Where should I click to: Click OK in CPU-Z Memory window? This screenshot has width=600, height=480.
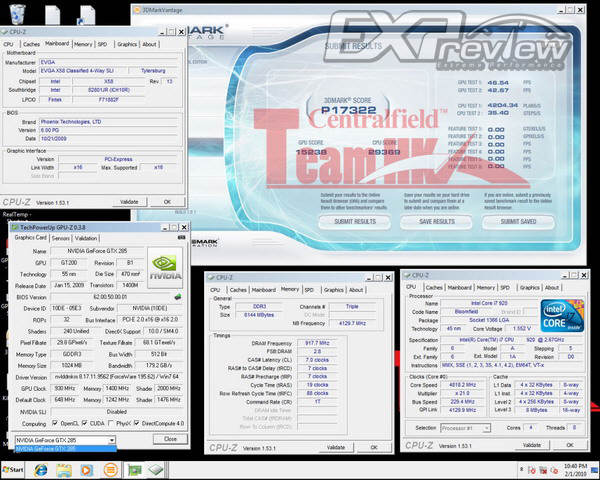(374, 447)
